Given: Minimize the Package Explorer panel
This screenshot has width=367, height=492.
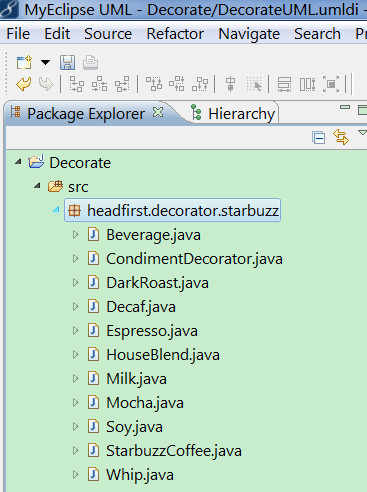Looking at the screenshot, I should tap(345, 107).
